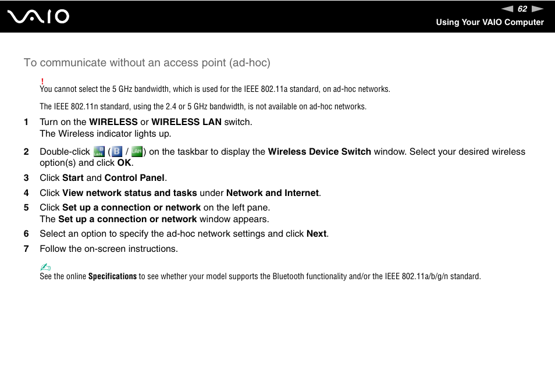Click Follow the on-screen instructions text
The width and height of the screenshot is (555, 392).
pos(109,249)
